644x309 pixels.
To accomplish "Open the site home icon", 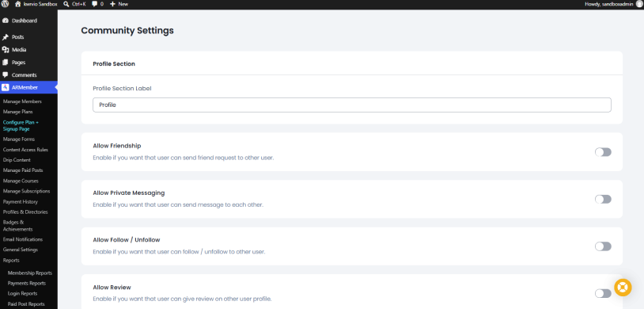I will click(17, 4).
